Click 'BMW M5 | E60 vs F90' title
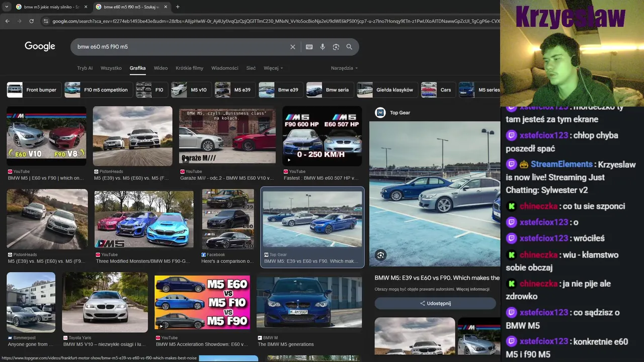This screenshot has height=362, width=644. coord(46,178)
